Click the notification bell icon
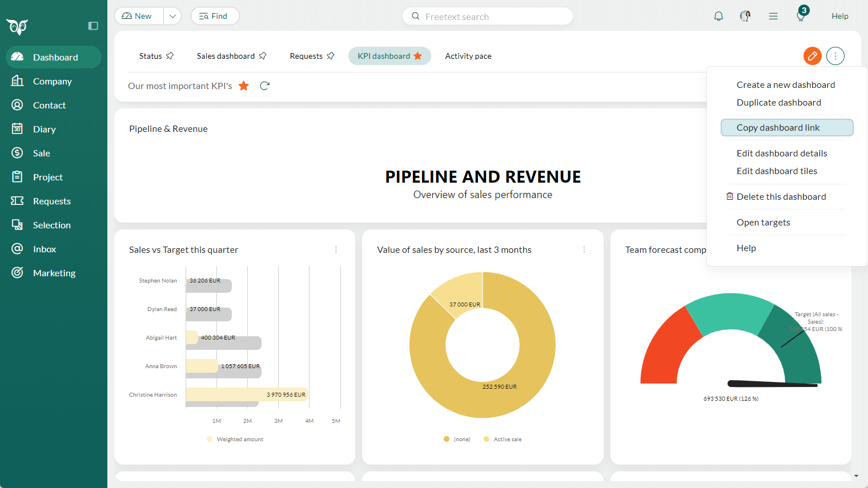The image size is (868, 488). click(x=718, y=16)
